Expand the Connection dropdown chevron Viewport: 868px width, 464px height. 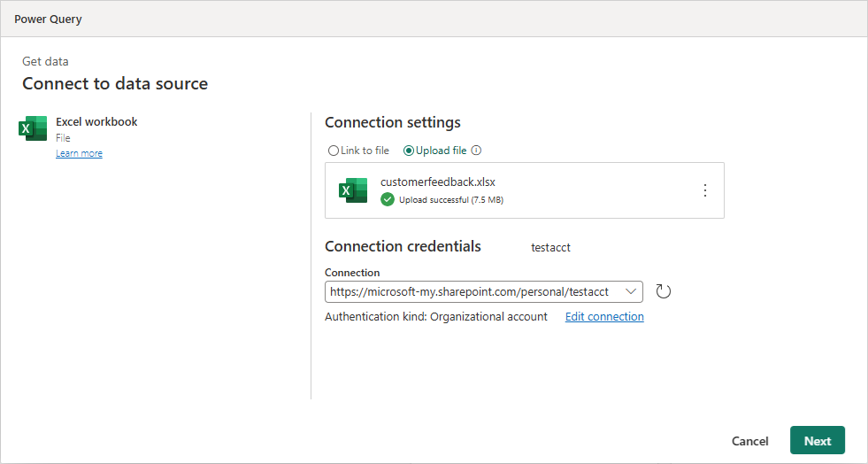[x=631, y=292]
